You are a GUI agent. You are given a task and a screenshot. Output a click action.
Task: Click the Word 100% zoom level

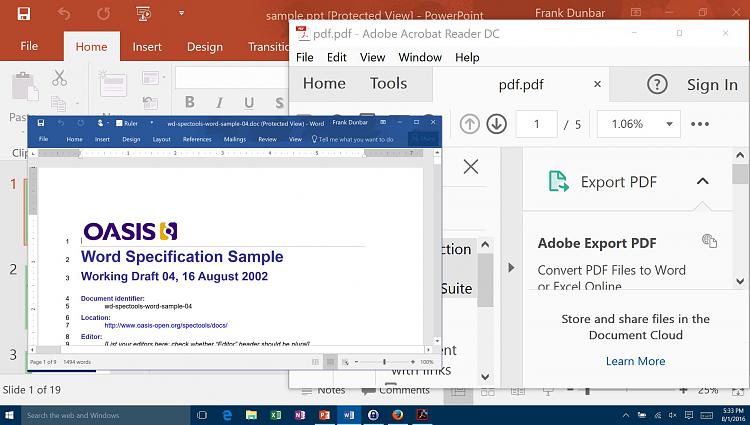(x=427, y=362)
